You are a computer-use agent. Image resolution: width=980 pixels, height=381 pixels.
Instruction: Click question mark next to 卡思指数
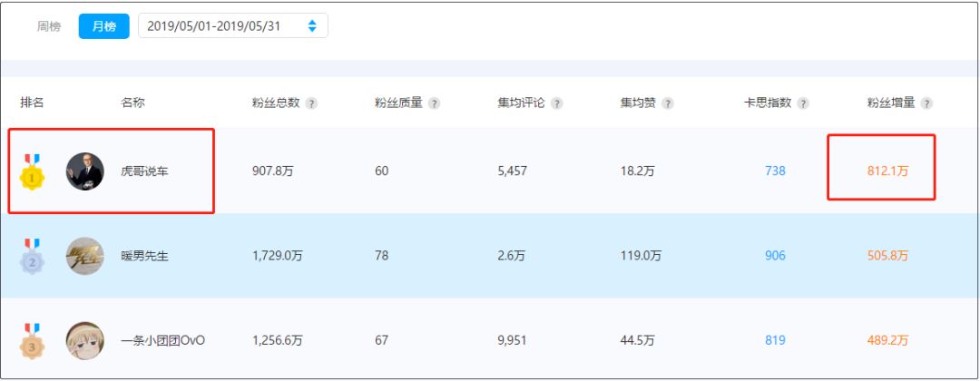[x=803, y=103]
